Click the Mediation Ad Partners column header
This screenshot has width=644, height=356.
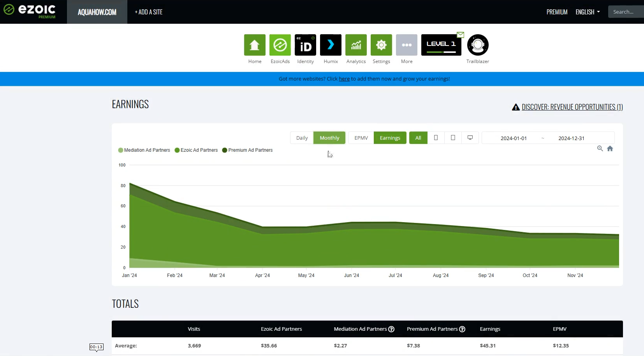[360, 329]
